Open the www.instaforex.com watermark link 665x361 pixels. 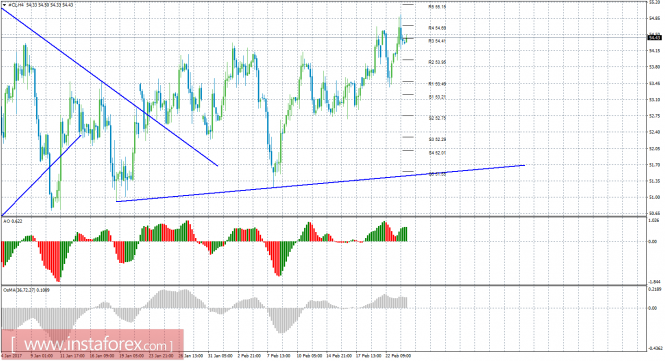click(92, 343)
